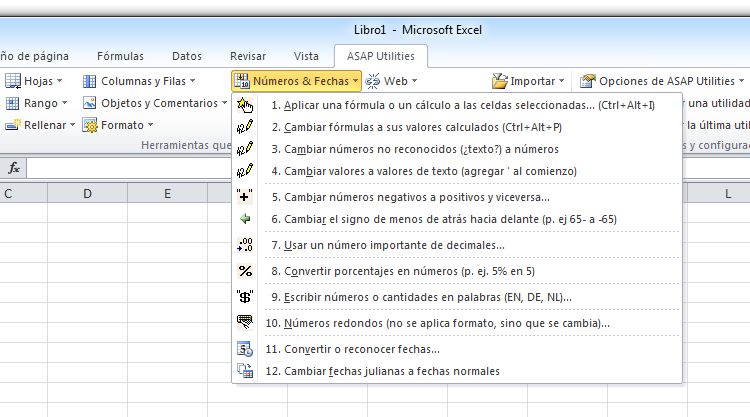Select column E header
The width and height of the screenshot is (750, 417).
tap(167, 193)
